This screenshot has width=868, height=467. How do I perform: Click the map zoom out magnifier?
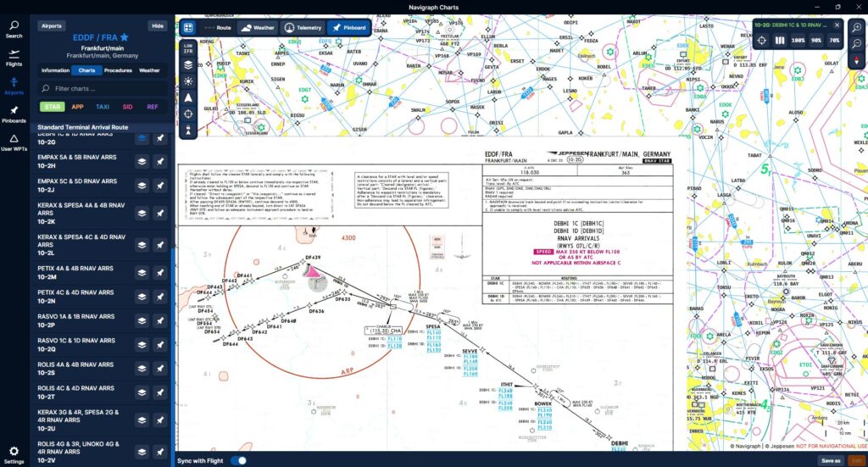click(x=857, y=44)
